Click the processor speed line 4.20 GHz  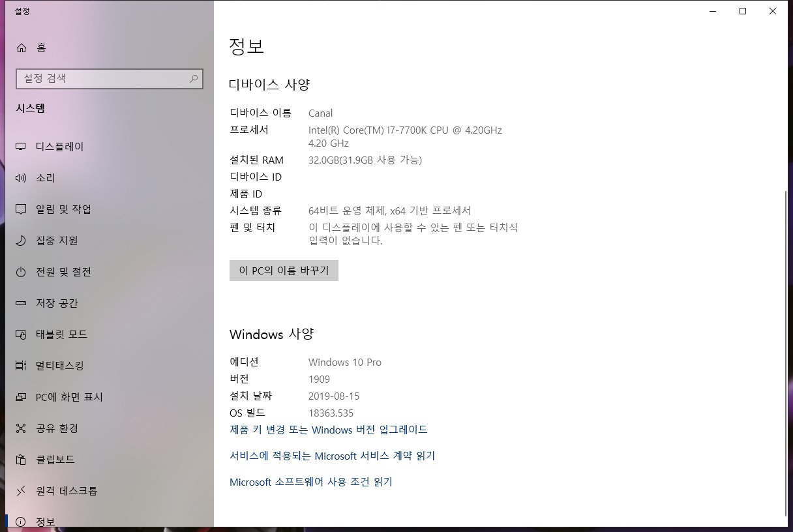pyautogui.click(x=329, y=143)
